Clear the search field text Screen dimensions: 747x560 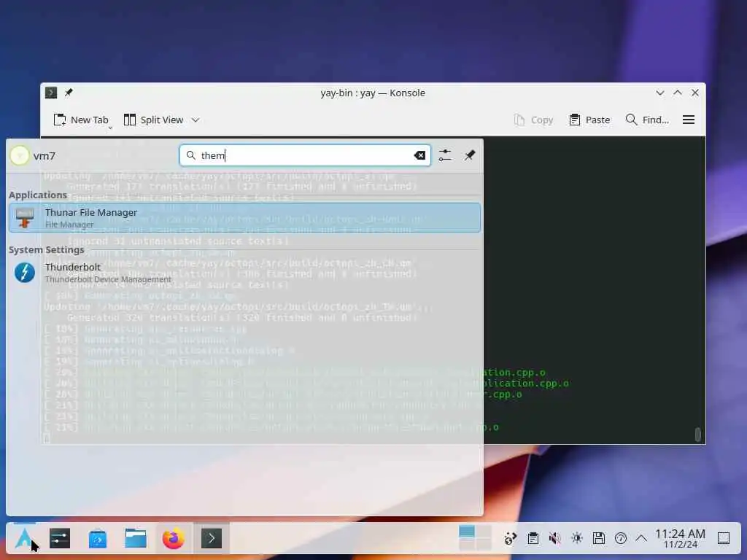(419, 155)
